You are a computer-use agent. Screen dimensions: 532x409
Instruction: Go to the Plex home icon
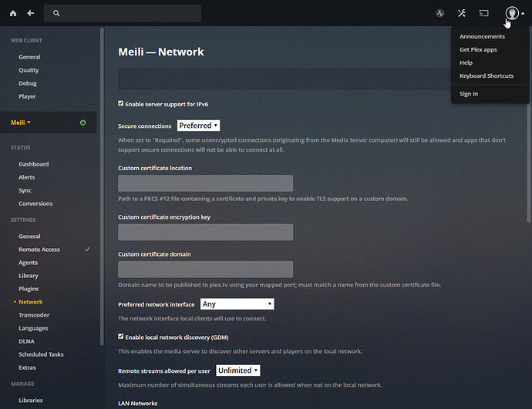[13, 13]
